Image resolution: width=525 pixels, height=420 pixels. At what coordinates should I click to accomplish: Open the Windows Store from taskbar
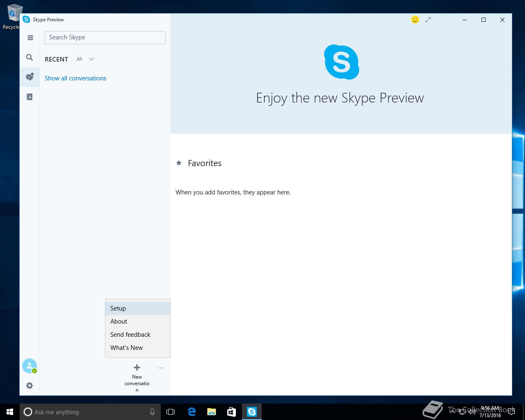point(231,412)
